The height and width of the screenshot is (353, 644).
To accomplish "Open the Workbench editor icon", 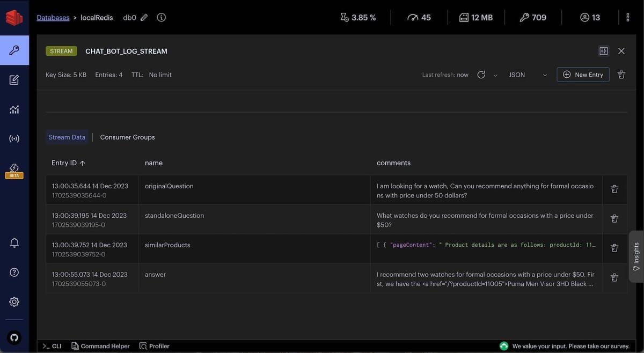I will [x=14, y=79].
